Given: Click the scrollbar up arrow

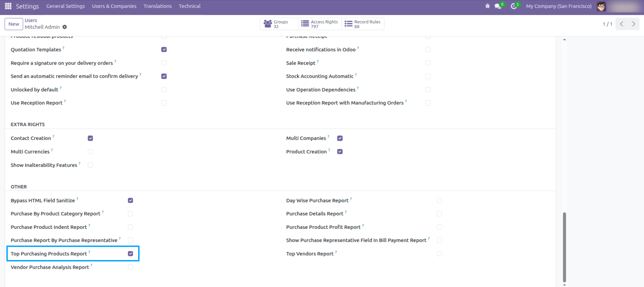Looking at the screenshot, I should point(564,40).
